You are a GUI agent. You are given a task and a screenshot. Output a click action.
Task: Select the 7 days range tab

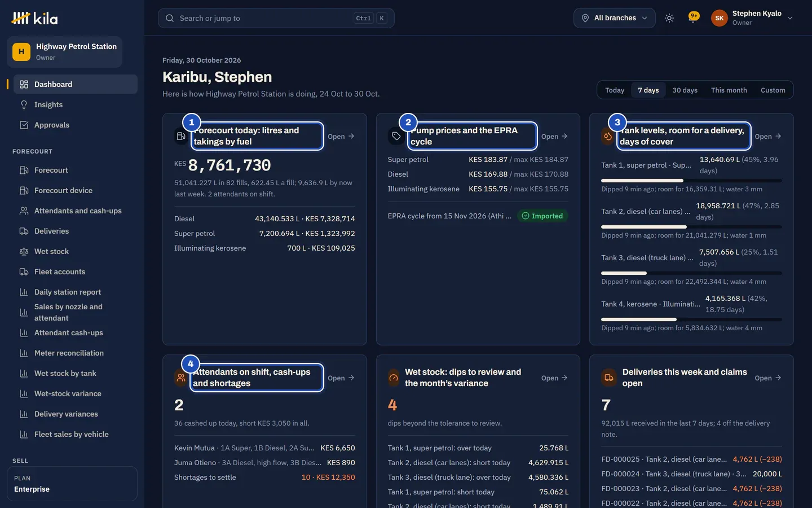648,90
